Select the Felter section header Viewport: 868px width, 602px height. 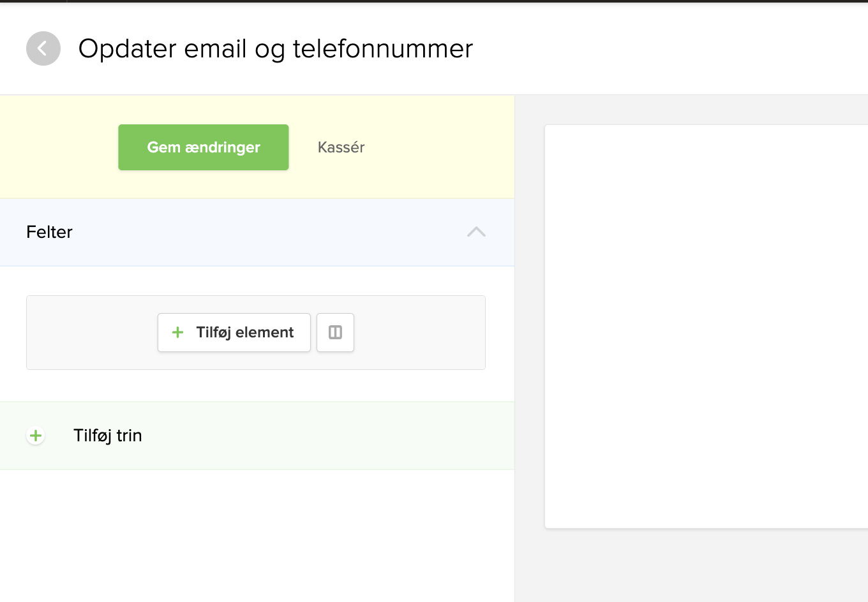click(49, 232)
